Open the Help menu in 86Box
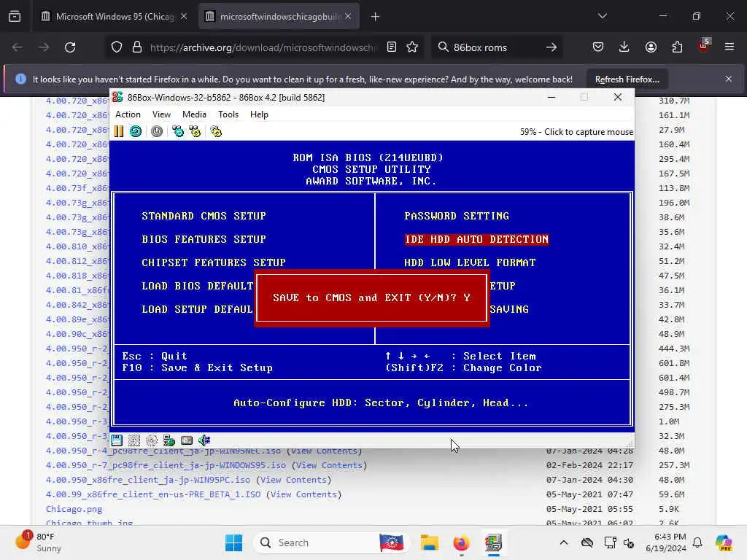This screenshot has width=747, height=560. [x=259, y=114]
